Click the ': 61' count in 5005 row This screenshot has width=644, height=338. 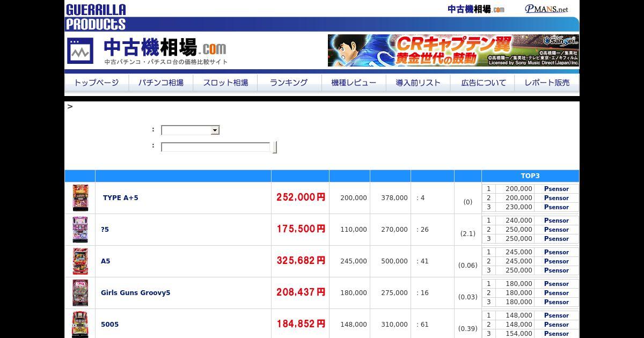[423, 325]
